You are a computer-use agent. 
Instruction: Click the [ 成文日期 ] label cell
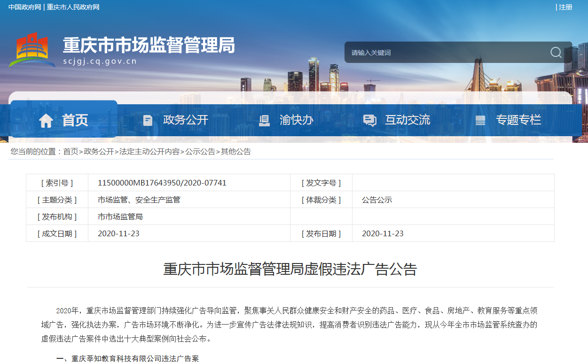point(57,233)
